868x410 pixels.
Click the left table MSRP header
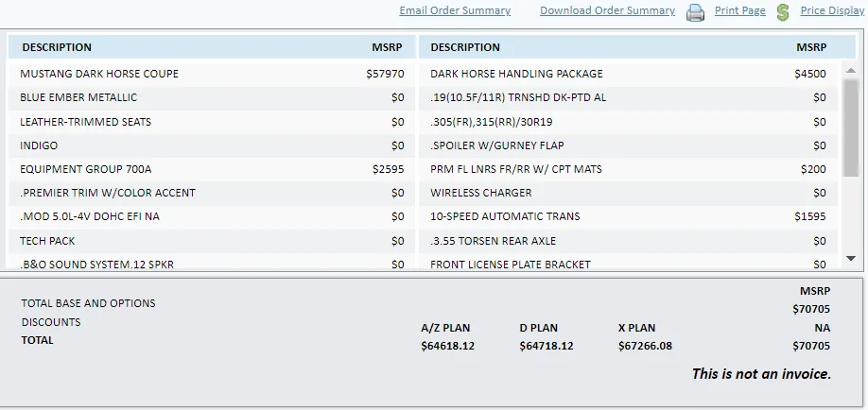387,47
